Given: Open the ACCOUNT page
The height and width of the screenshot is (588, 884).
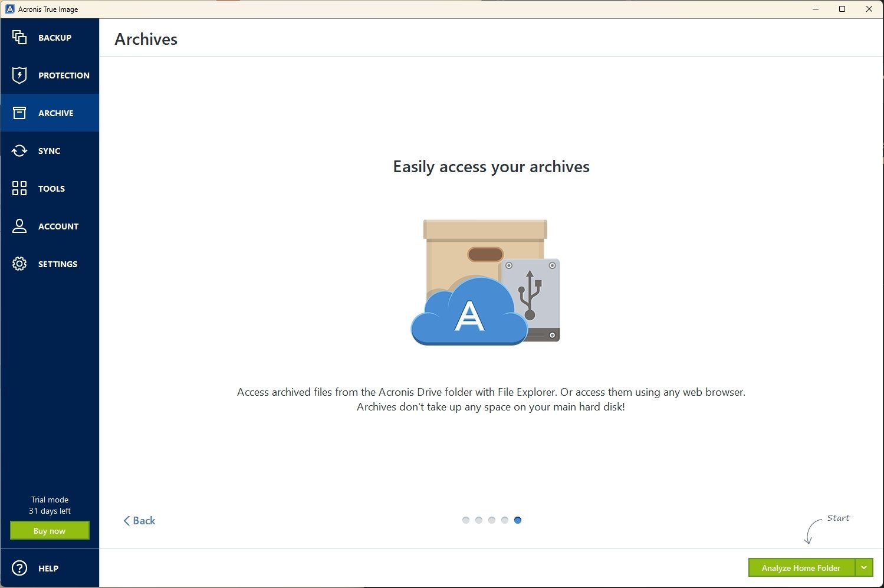Looking at the screenshot, I should click(x=50, y=226).
